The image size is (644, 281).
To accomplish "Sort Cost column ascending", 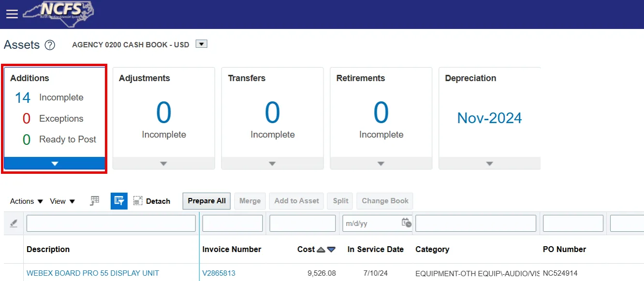I will click(321, 250).
